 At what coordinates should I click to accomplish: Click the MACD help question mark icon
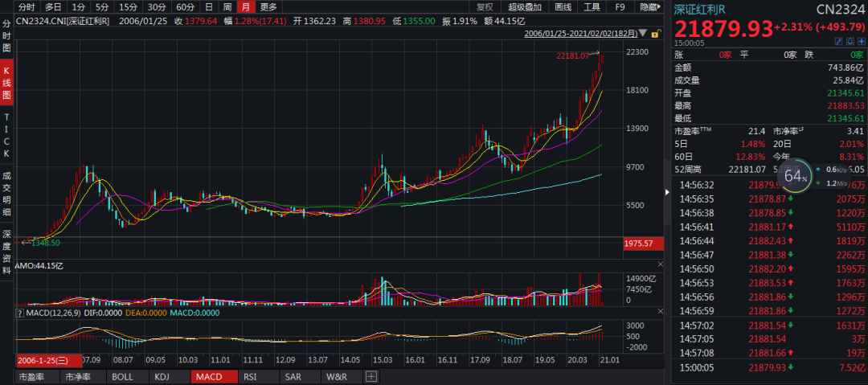click(x=20, y=313)
